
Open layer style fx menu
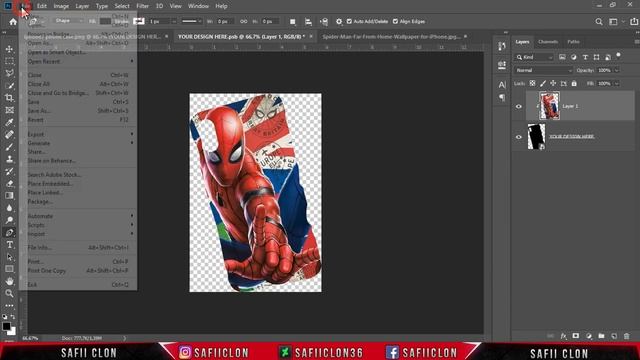click(563, 336)
